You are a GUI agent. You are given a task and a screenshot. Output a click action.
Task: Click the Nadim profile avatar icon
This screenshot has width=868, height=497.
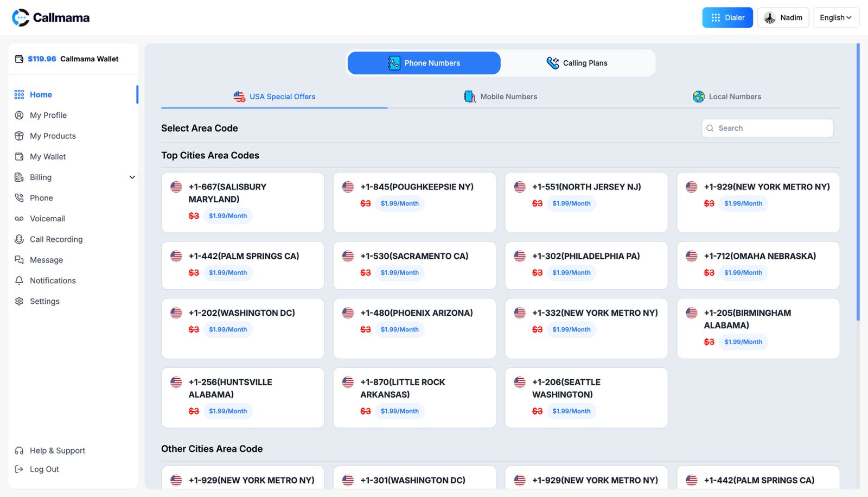point(770,18)
